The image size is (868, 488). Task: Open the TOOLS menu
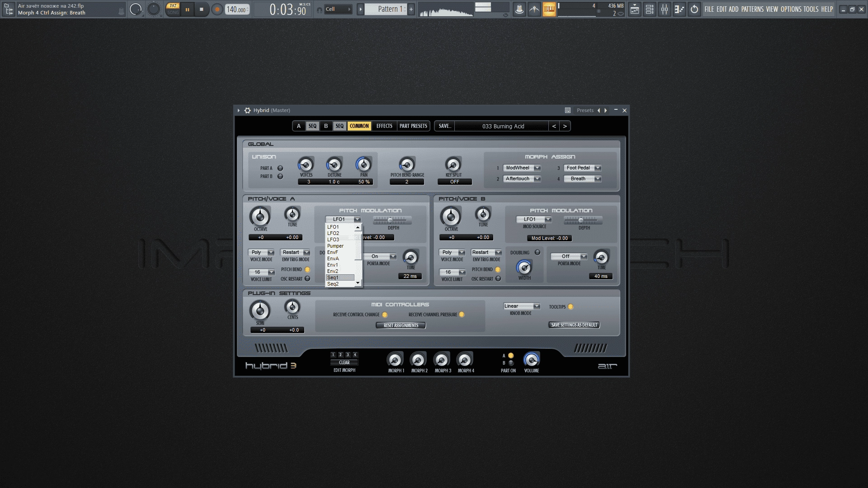(x=811, y=9)
